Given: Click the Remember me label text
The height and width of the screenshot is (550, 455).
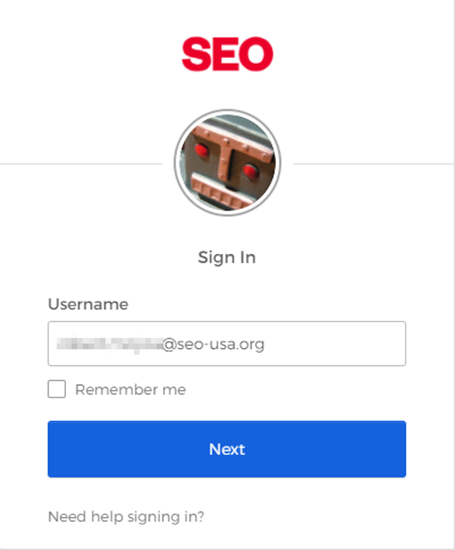Looking at the screenshot, I should tap(131, 390).
